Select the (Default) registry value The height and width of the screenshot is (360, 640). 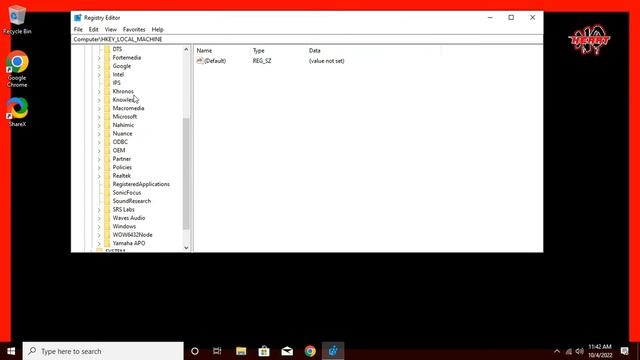(x=211, y=61)
